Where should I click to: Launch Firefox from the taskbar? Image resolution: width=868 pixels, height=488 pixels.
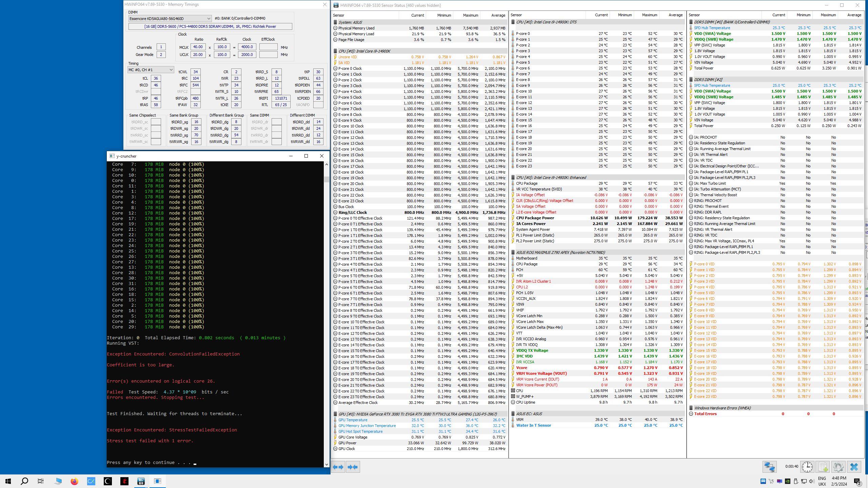coord(74,481)
